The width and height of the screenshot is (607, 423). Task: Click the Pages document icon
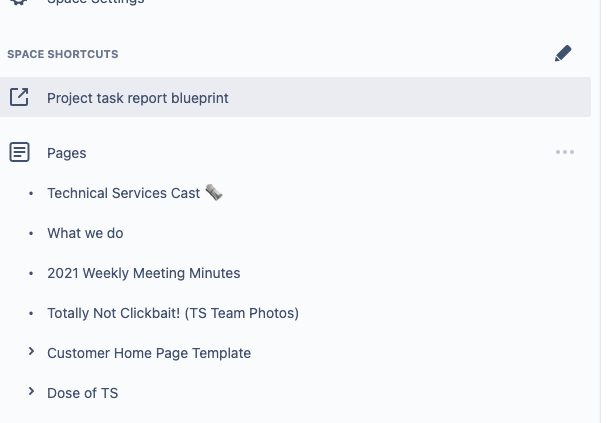pos(19,152)
